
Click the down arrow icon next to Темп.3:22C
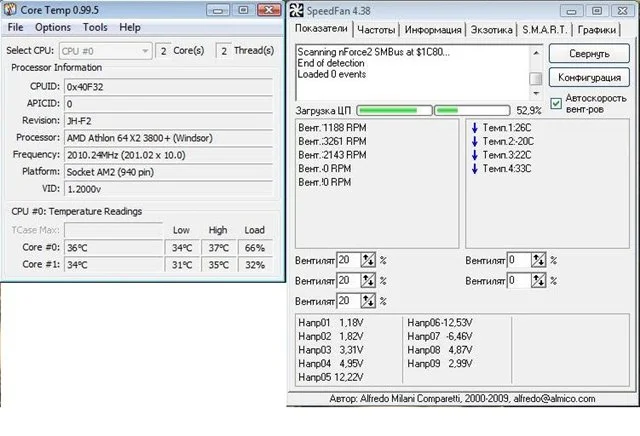click(474, 155)
